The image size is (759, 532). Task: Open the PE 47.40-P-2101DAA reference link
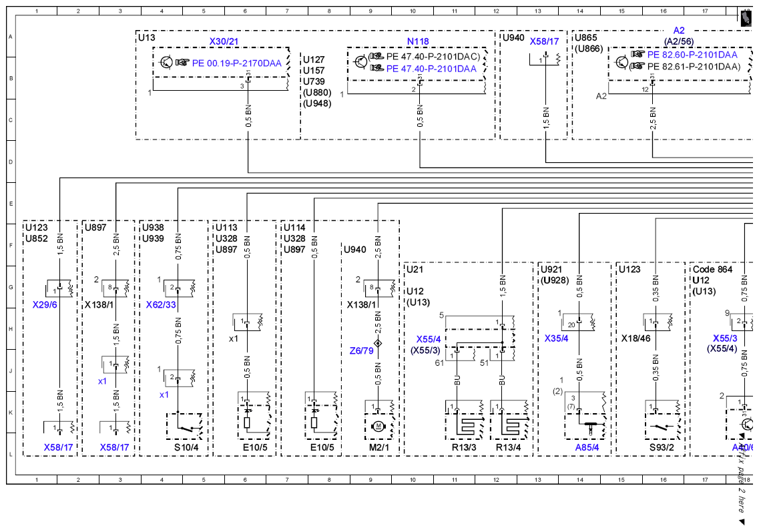[431, 69]
